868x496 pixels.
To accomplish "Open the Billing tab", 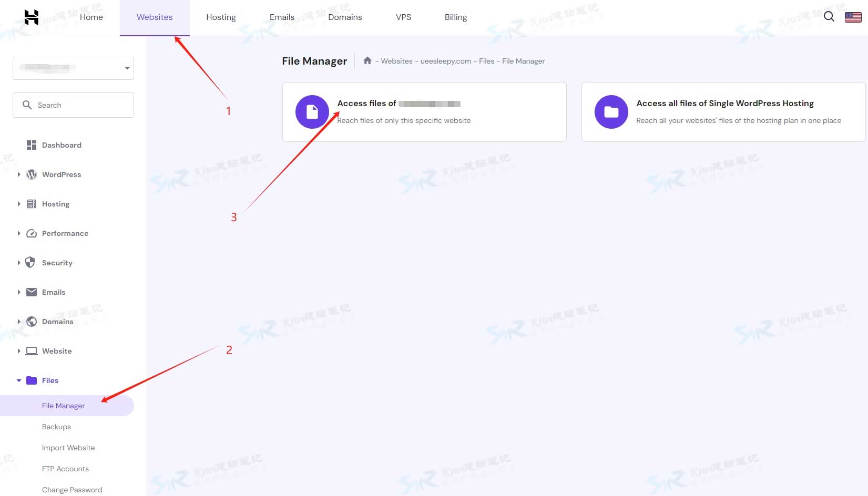I will [456, 17].
